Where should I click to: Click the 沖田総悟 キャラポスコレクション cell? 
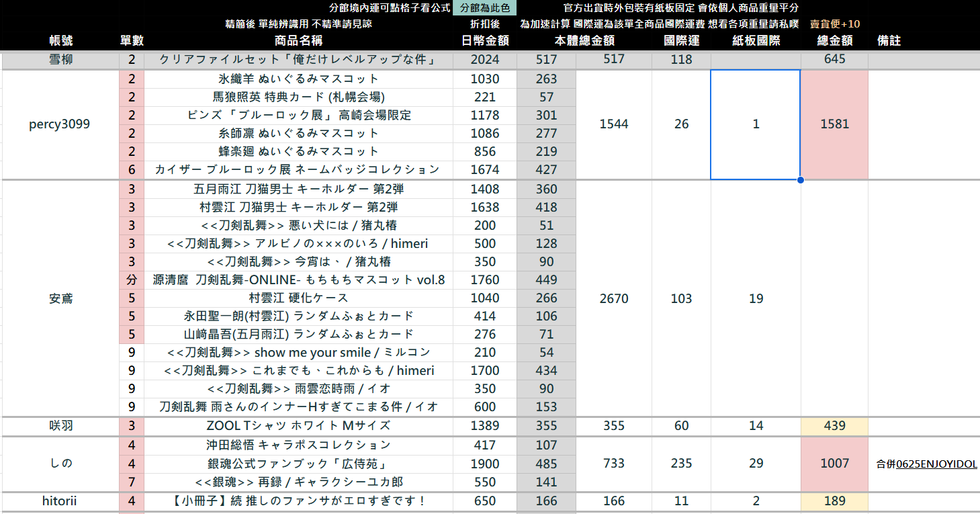pyautogui.click(x=298, y=445)
